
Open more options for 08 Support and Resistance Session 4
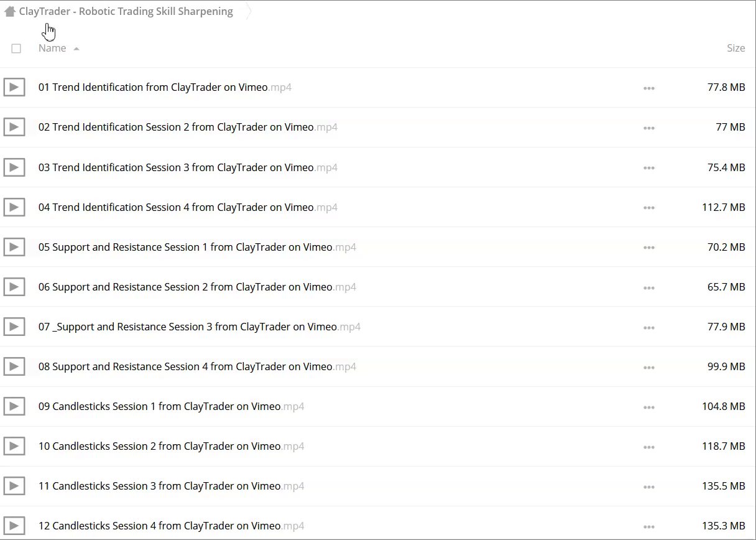tap(649, 367)
